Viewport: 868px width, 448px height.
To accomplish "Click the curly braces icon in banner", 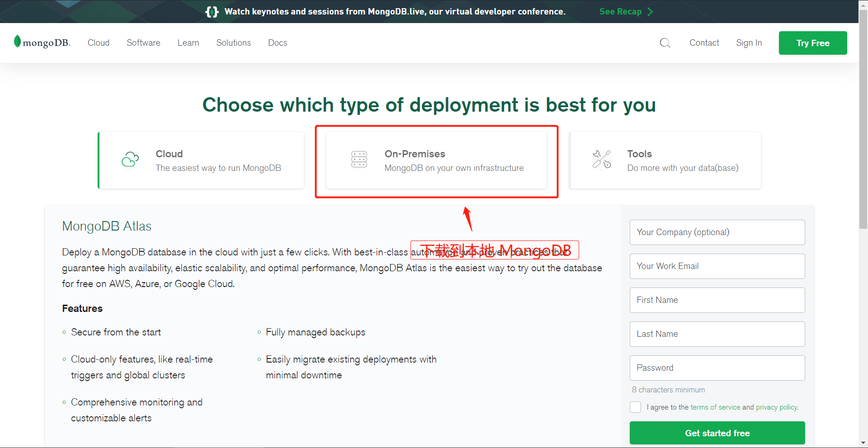I will [212, 12].
